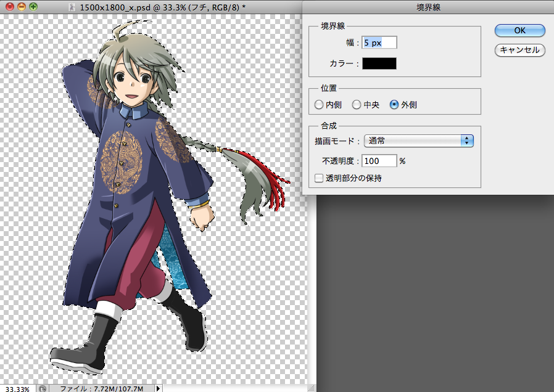Click document icon in title bar
The width and height of the screenshot is (554, 392).
(x=72, y=7)
